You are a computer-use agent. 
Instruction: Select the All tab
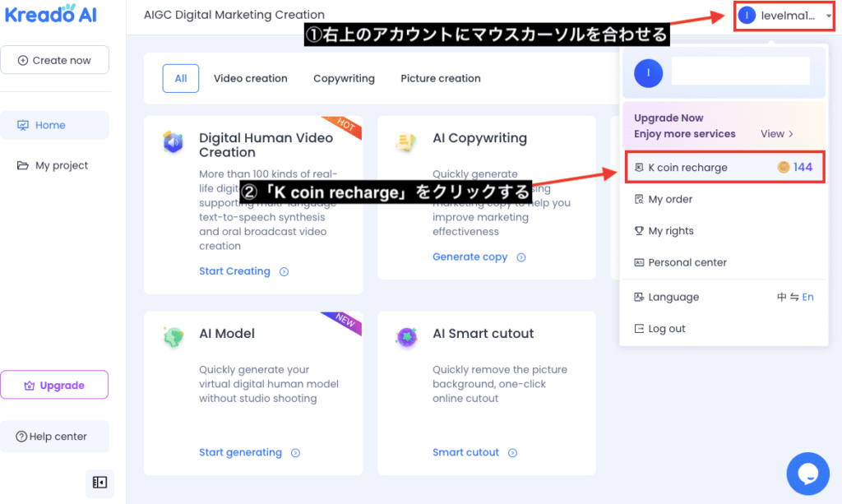[180, 78]
